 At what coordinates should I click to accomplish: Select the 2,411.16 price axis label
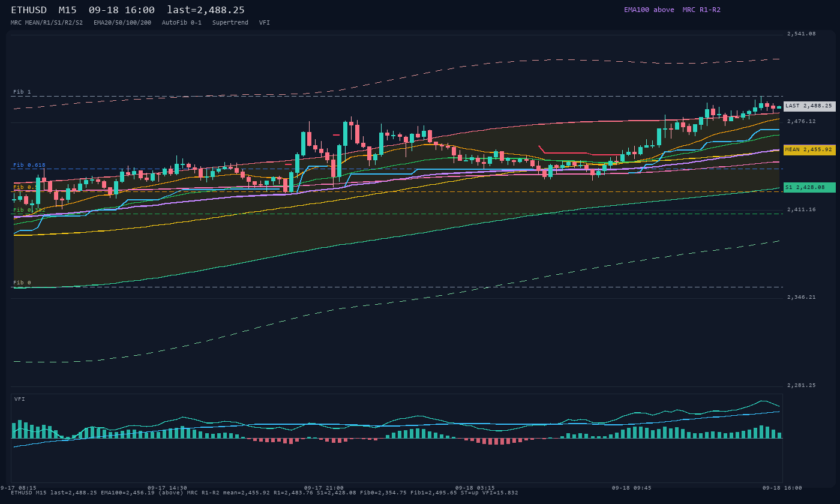pyautogui.click(x=802, y=209)
